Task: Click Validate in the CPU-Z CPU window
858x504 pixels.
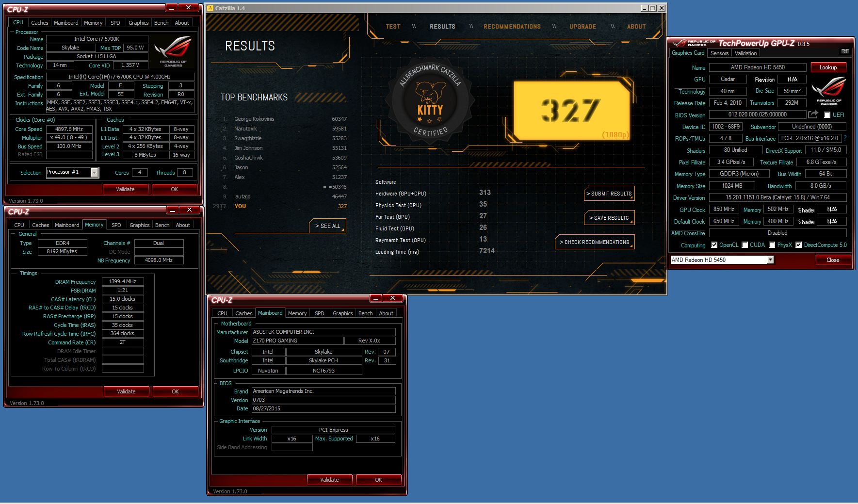Action: click(125, 189)
